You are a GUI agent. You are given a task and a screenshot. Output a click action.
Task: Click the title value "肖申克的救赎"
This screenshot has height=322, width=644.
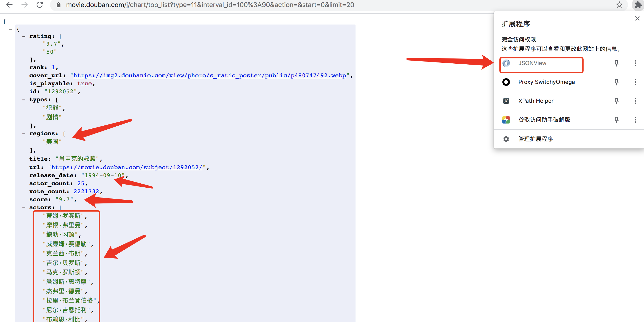coord(77,158)
